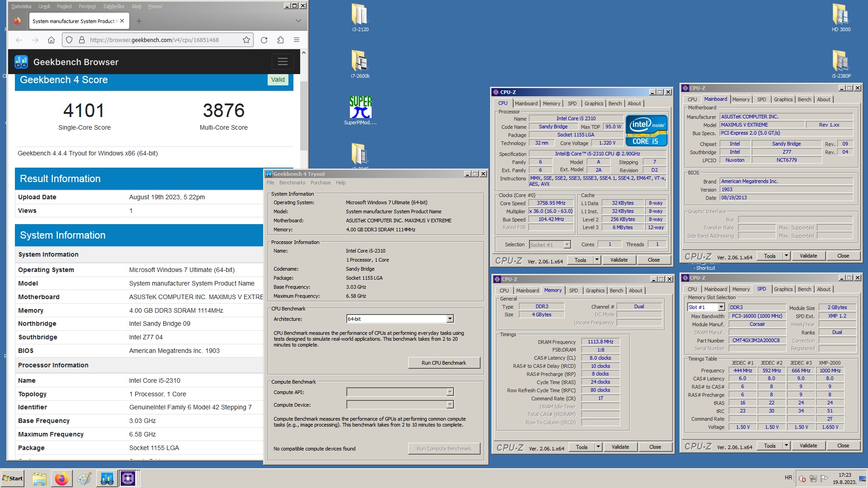
Task: Launch the SuperPiMod desktop shortcut
Action: [x=360, y=110]
